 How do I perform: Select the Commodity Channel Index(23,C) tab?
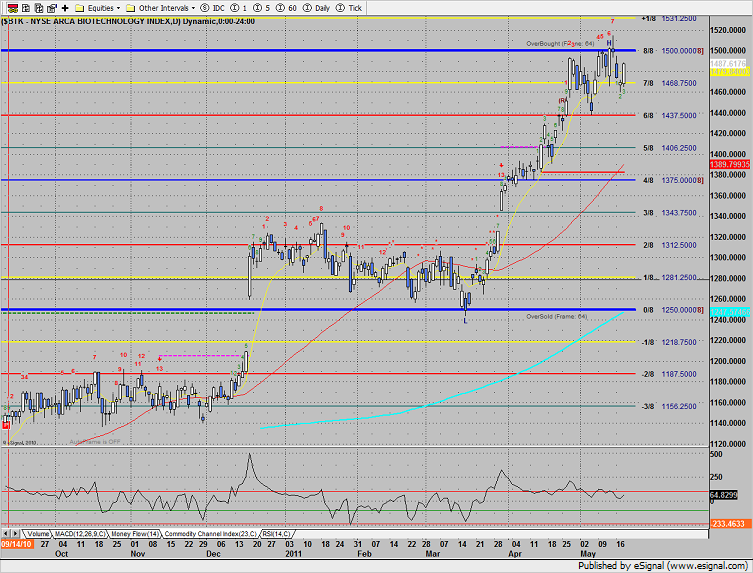coord(210,534)
